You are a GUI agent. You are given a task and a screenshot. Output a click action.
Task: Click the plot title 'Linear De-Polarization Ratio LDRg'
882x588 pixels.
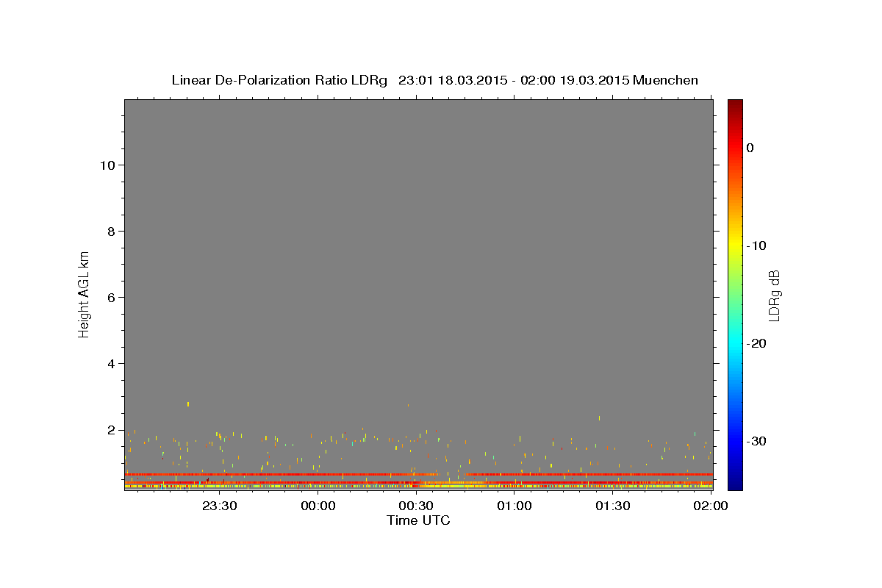279,80
